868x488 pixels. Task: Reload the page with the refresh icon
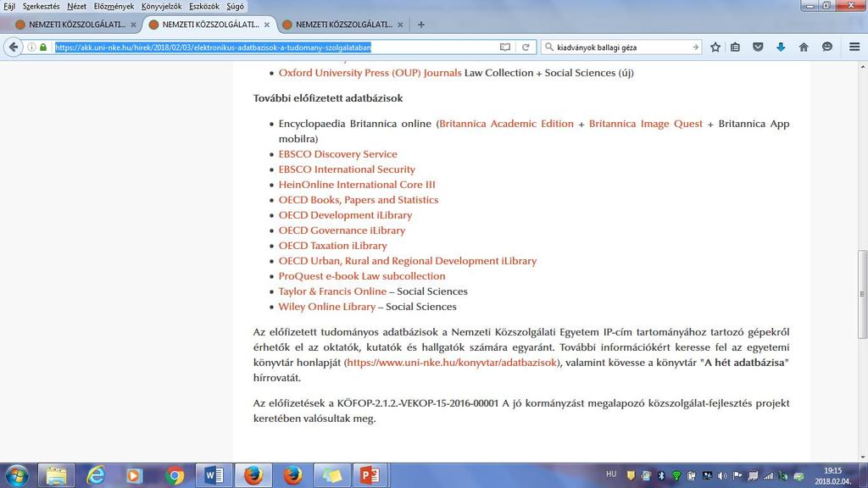pyautogui.click(x=526, y=47)
